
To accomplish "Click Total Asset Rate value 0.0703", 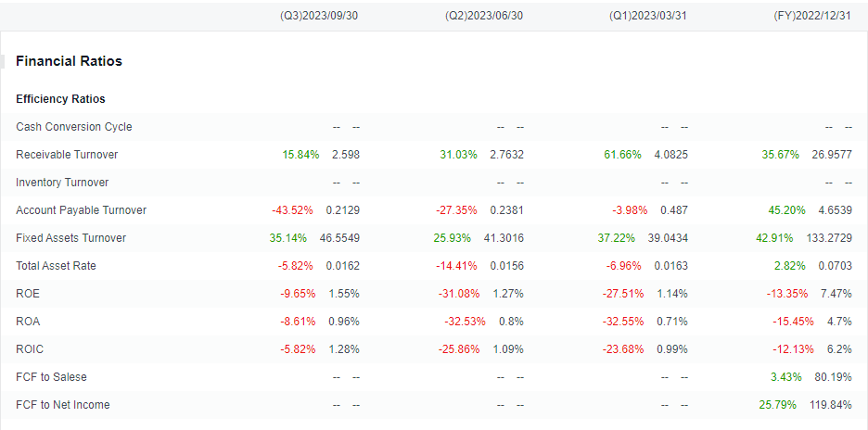I will 836,266.
